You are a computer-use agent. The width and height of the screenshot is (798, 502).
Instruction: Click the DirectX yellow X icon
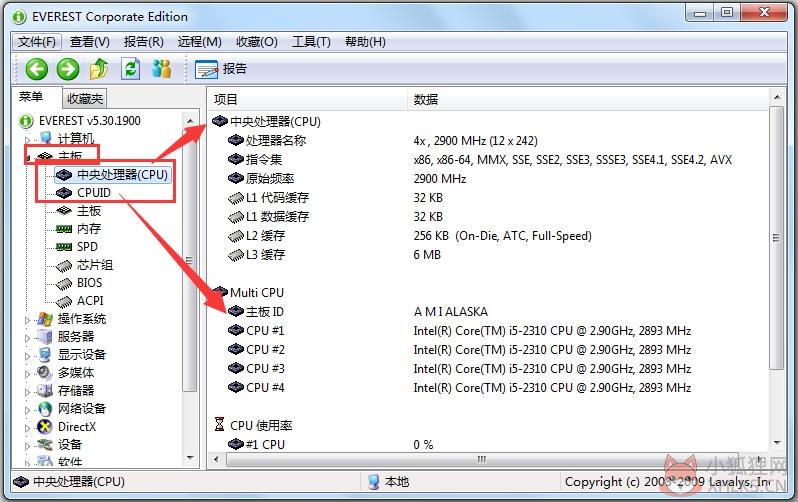pos(45,427)
